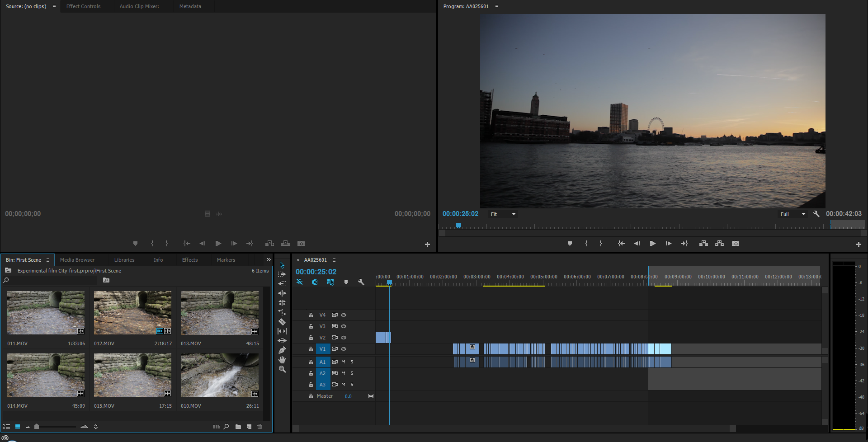This screenshot has height=442, width=868.
Task: Toggle V3 track output eye
Action: pyautogui.click(x=344, y=326)
